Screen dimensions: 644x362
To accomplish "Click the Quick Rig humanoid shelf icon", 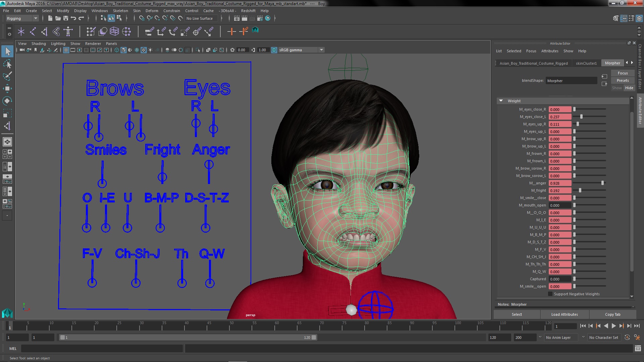I will pos(68,32).
